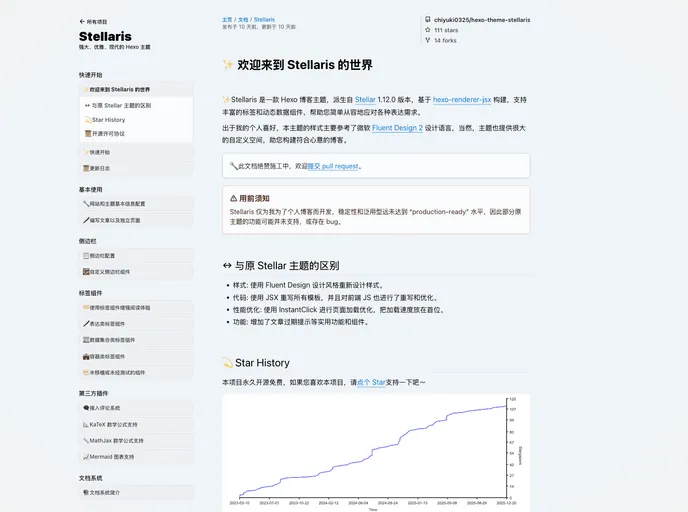Viewport: 688px width, 512px height.
Task: Jump to 与原 Stellar 主题的区别 in sidebar
Action: [121, 105]
